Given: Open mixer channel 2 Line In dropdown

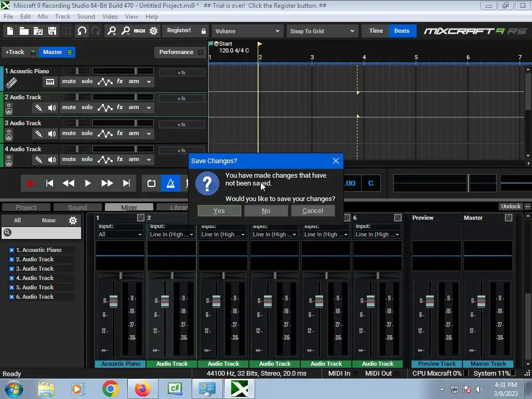Looking at the screenshot, I should tap(171, 234).
